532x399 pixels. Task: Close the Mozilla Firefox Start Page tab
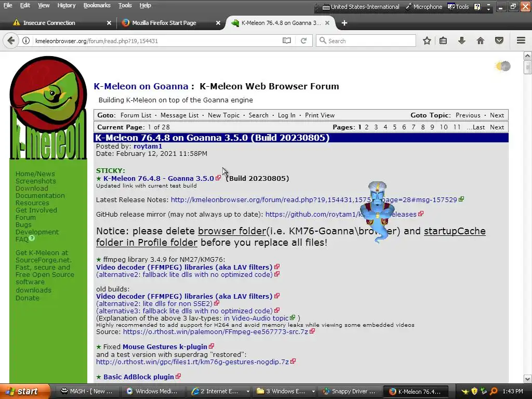[218, 23]
